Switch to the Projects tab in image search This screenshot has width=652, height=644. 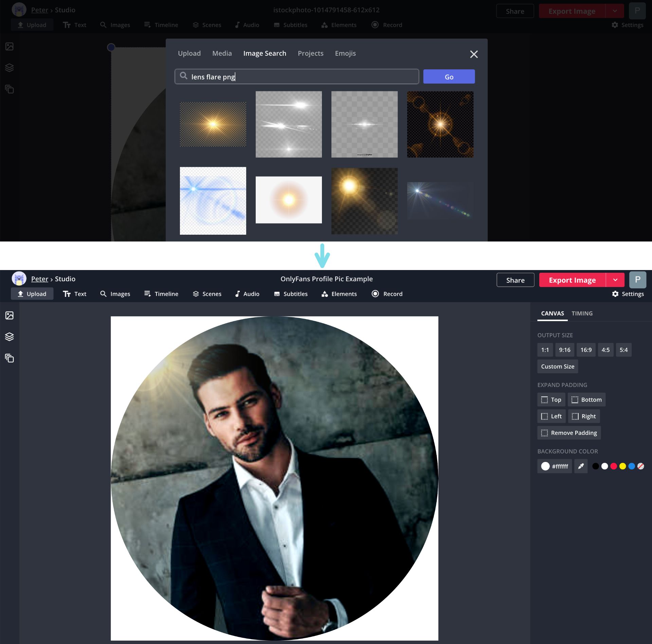pyautogui.click(x=310, y=53)
